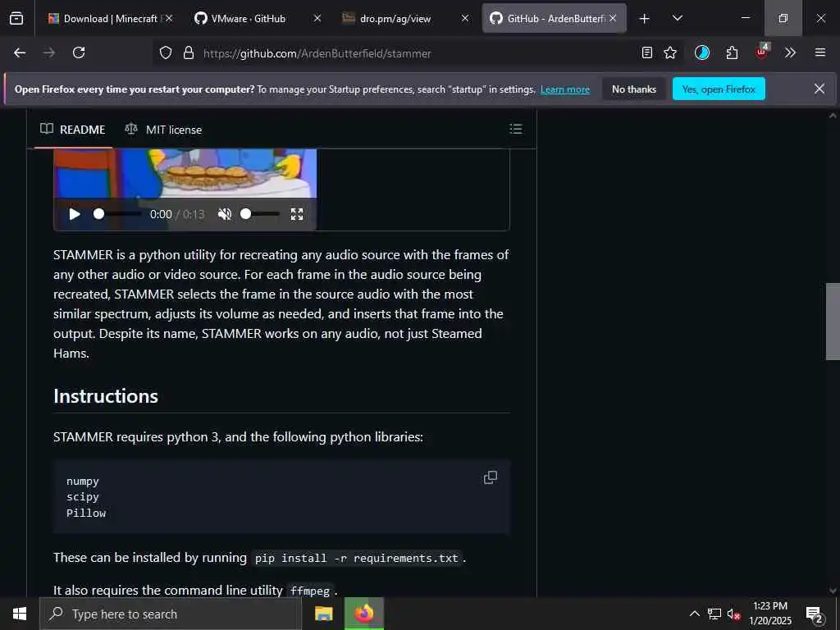This screenshot has height=630, width=840.
Task: Open a new browser tab
Action: 645,19
